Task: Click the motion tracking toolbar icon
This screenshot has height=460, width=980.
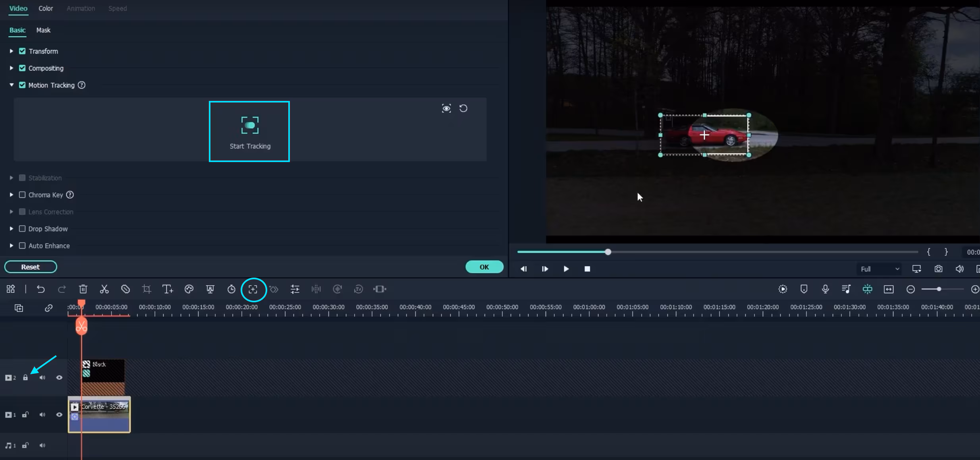Action: [253, 289]
